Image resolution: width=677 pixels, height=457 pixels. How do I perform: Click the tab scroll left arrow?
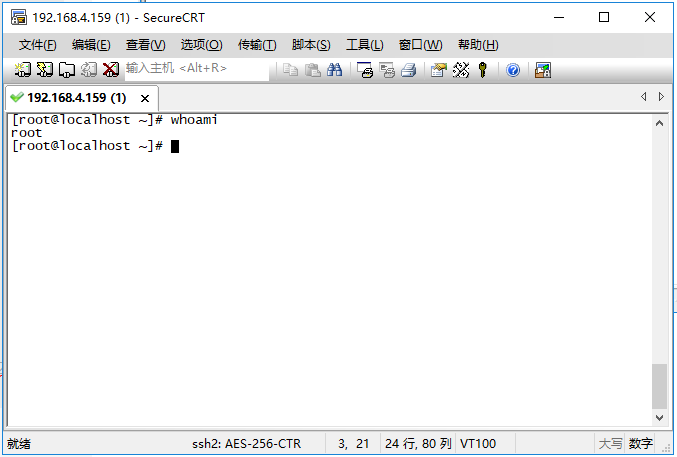644,97
